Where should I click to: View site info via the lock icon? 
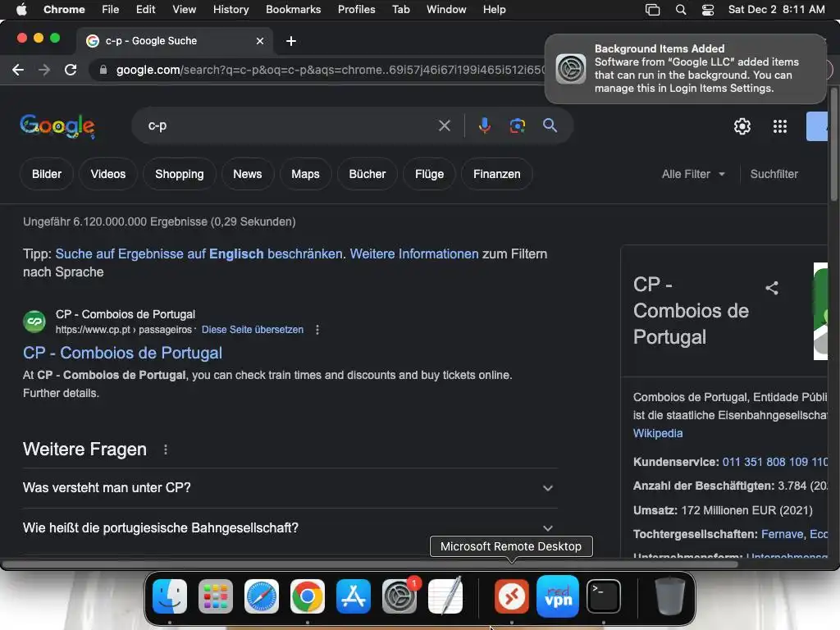[x=103, y=70]
